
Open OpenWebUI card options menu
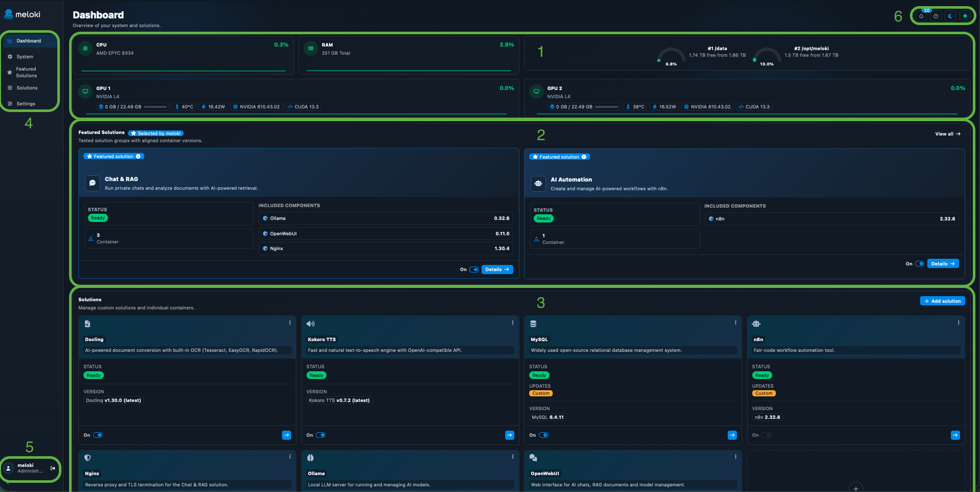tap(735, 457)
